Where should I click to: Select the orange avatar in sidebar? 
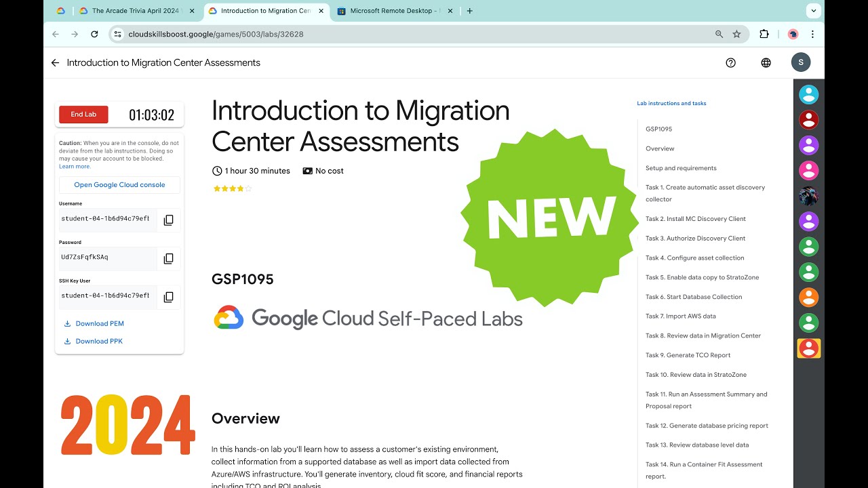tap(808, 297)
